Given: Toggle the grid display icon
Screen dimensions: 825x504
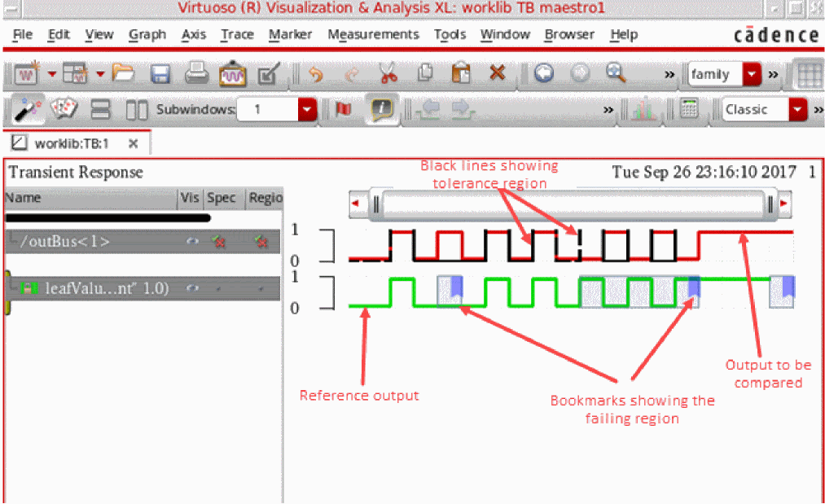Looking at the screenshot, I should pyautogui.click(x=809, y=74).
